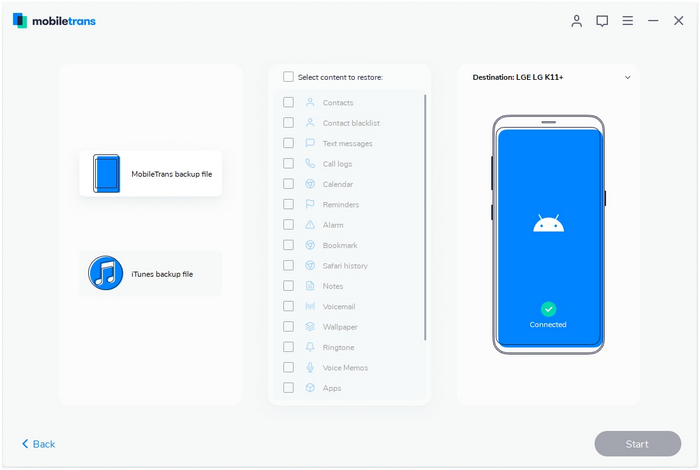This screenshot has width=700, height=470.
Task: Click the green Connected checkmark icon
Action: (x=548, y=309)
